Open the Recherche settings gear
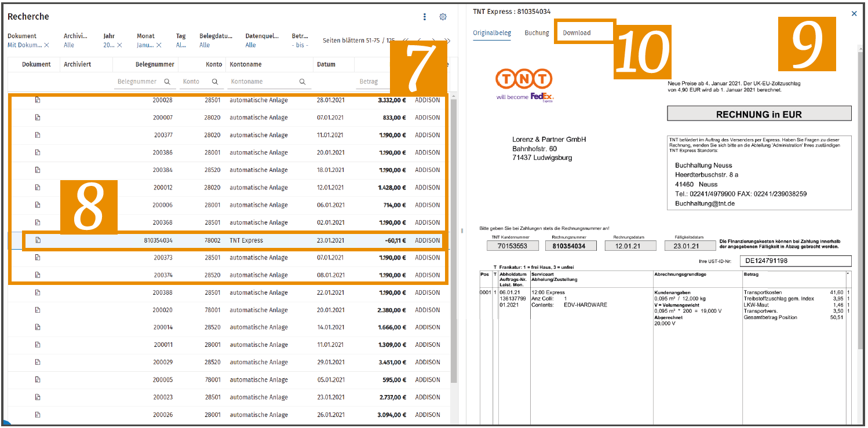This screenshot has height=428, width=868. (x=443, y=17)
